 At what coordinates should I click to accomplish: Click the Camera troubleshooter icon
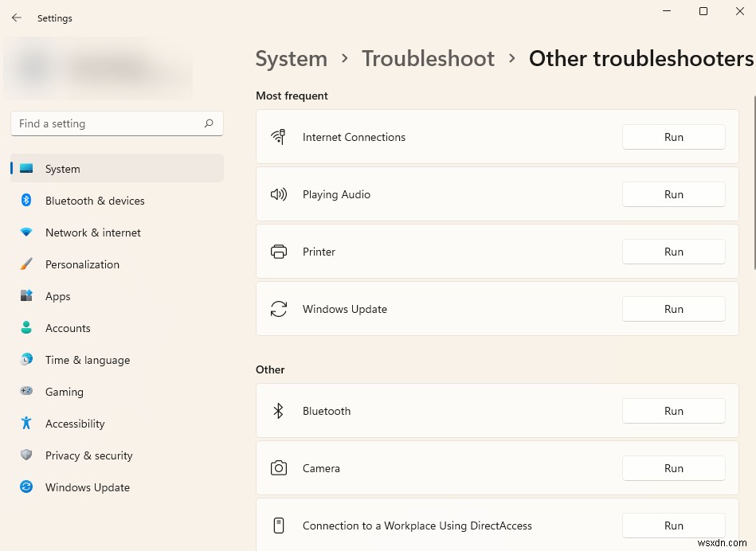pos(279,467)
